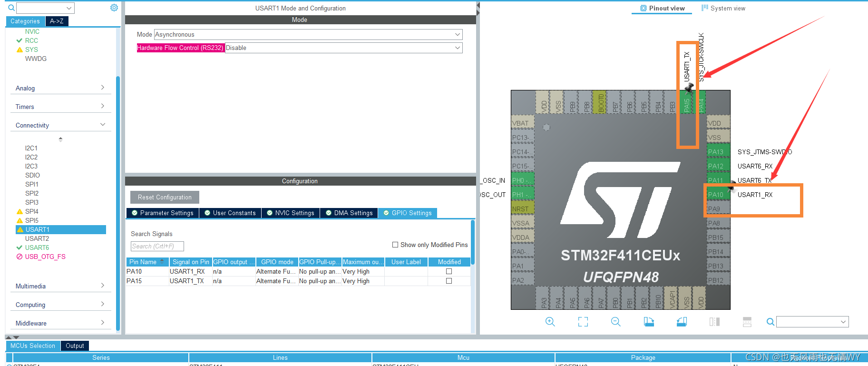868x366 pixels.
Task: Zoom in on the pinout view
Action: (550, 322)
